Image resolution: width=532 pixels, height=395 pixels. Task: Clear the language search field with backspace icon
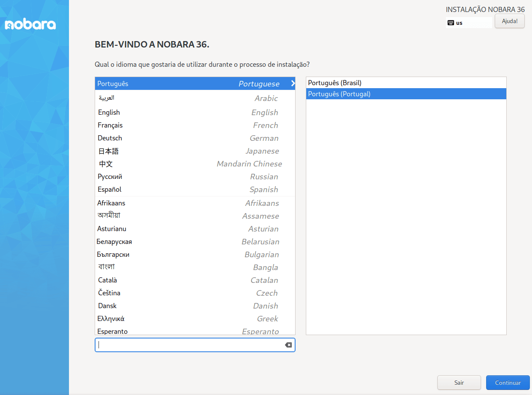point(288,345)
